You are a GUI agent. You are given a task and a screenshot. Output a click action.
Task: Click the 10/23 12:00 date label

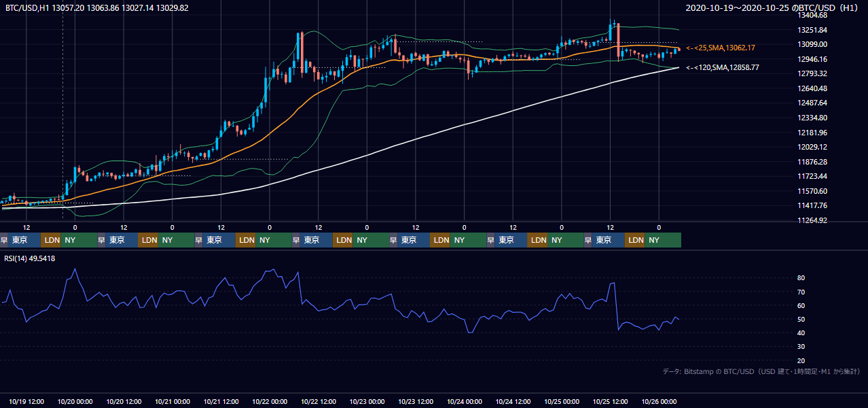(x=416, y=402)
